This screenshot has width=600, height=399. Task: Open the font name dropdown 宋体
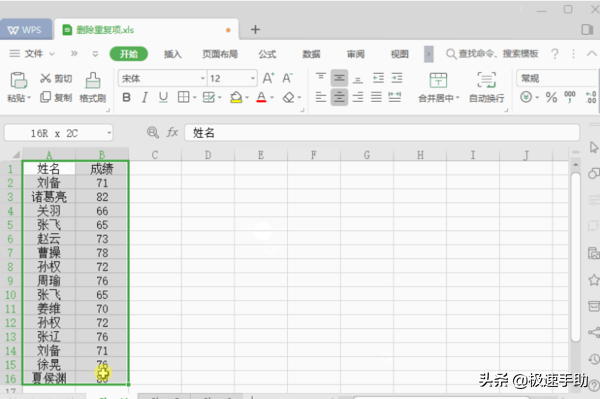coord(202,79)
